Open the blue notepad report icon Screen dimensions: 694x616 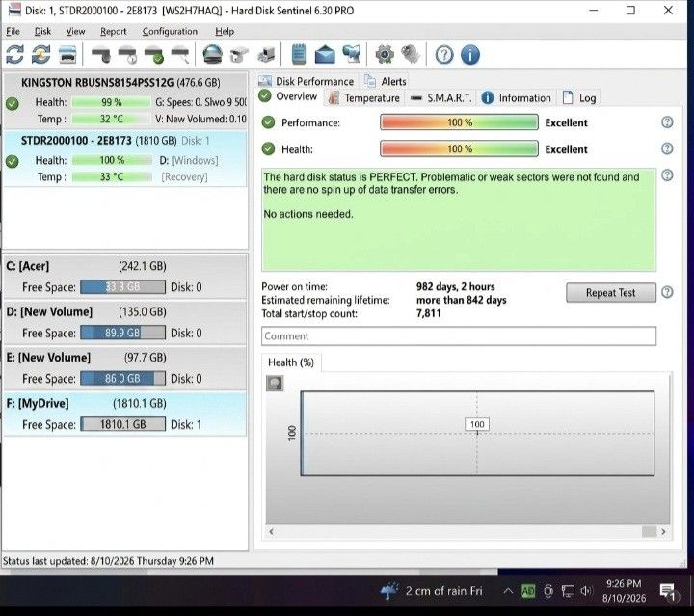tap(299, 55)
